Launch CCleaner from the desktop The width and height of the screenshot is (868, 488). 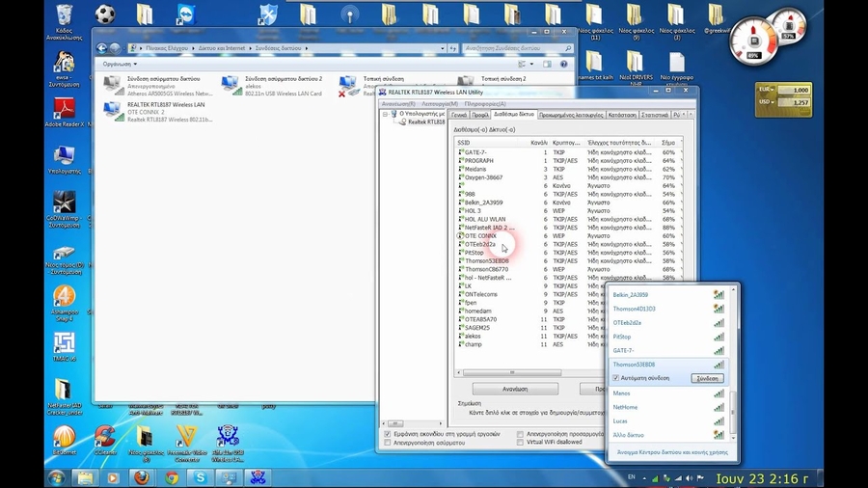click(x=104, y=440)
